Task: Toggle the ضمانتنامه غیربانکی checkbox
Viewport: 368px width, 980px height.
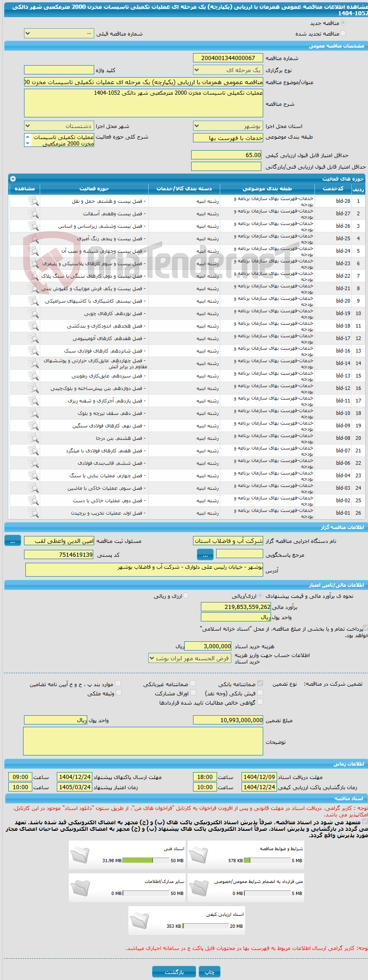Action: (x=193, y=683)
